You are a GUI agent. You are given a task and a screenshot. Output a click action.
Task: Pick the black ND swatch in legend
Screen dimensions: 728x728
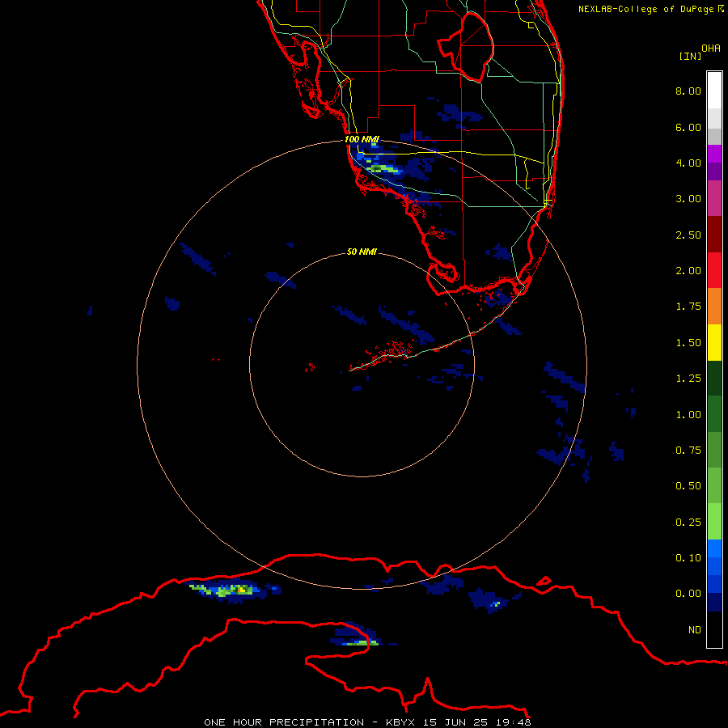(x=714, y=629)
